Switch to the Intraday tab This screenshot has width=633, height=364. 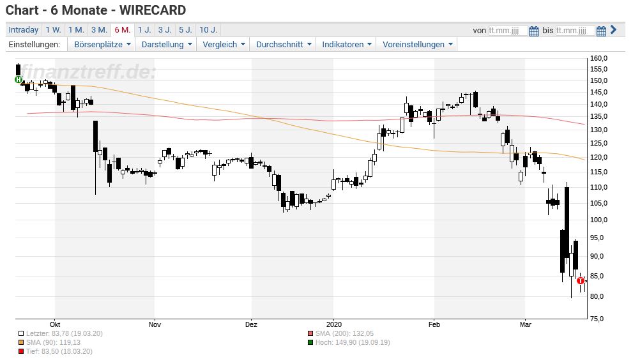pos(24,30)
